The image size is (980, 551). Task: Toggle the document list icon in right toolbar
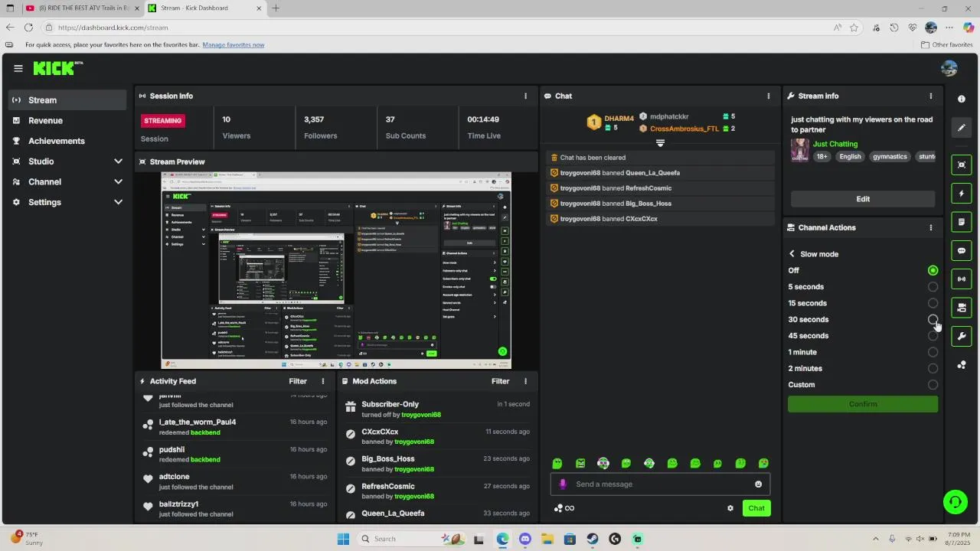[x=962, y=222]
